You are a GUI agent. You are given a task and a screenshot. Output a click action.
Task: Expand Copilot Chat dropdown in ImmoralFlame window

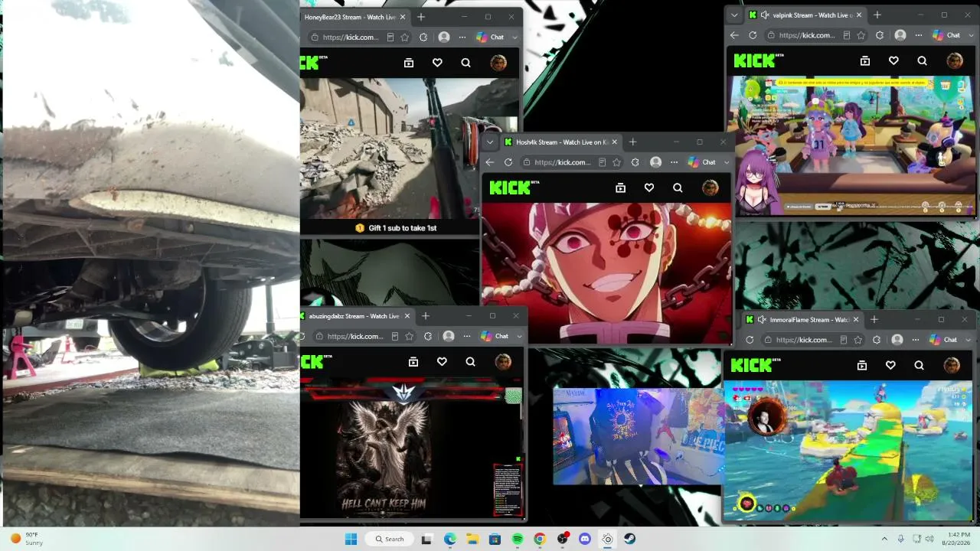(968, 340)
